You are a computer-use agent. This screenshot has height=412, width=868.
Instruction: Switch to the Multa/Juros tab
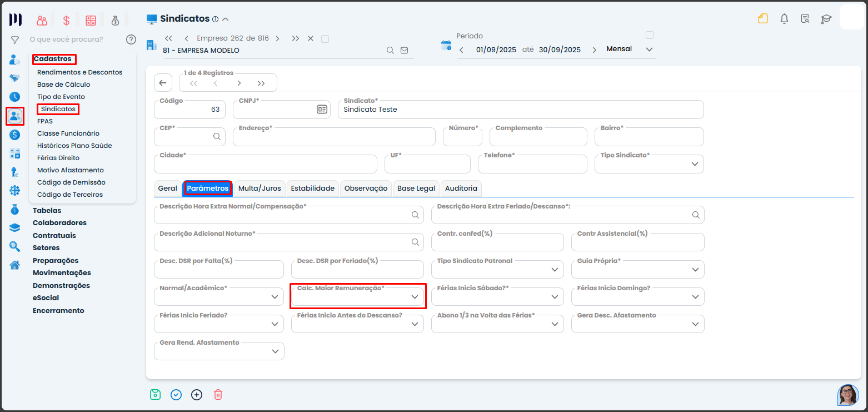(260, 188)
